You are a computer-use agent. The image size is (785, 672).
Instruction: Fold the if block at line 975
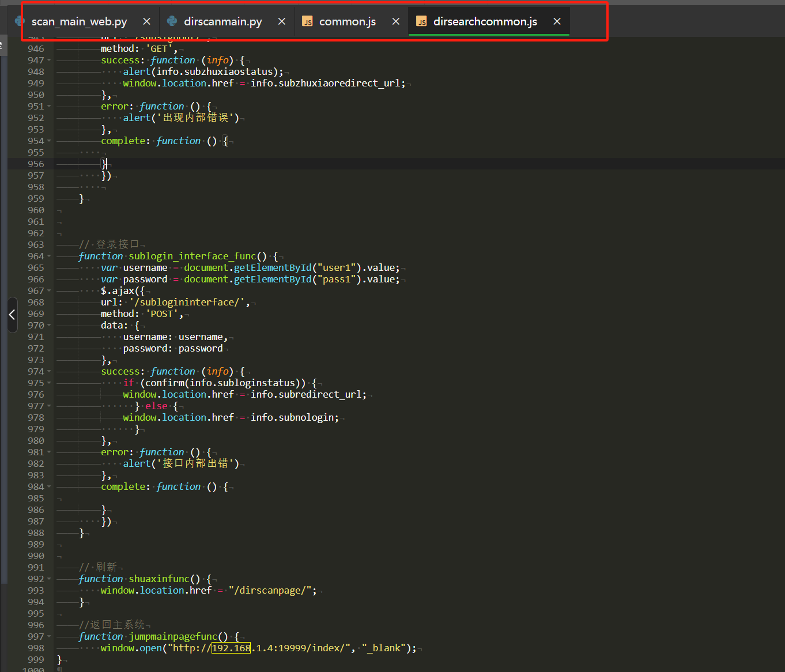[x=49, y=383]
